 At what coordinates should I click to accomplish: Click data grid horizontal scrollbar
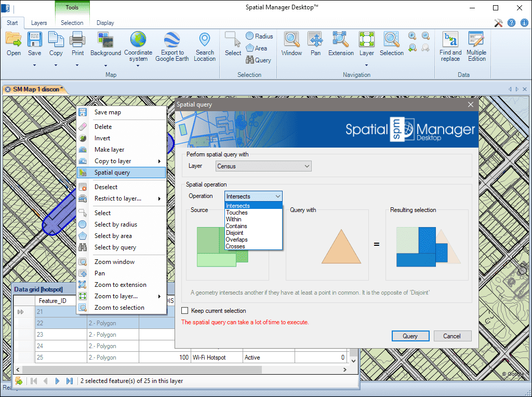[x=142, y=369]
